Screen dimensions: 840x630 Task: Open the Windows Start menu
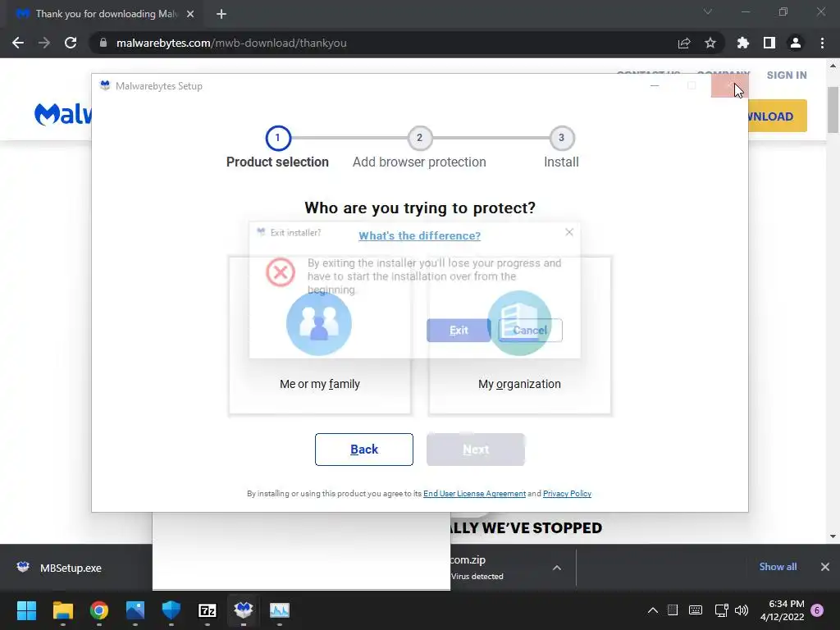(x=27, y=610)
